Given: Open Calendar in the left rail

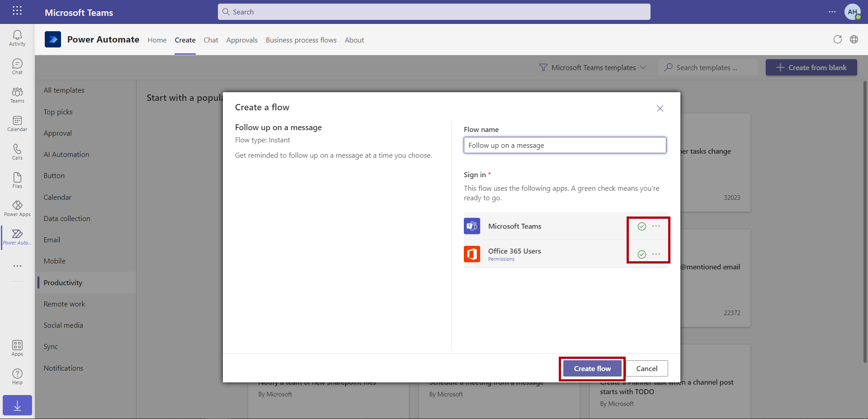Looking at the screenshot, I should tap(17, 123).
